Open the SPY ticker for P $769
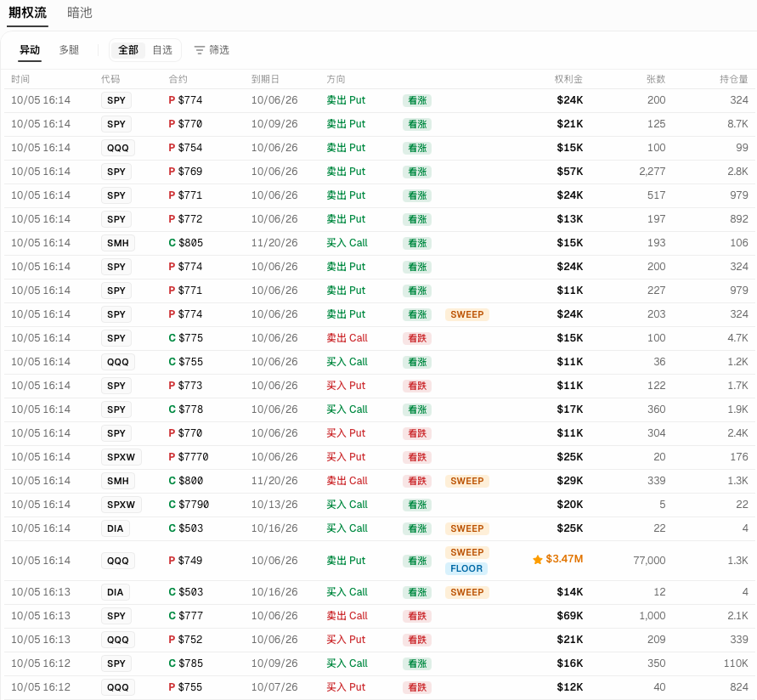This screenshot has height=700, width=757. [116, 172]
